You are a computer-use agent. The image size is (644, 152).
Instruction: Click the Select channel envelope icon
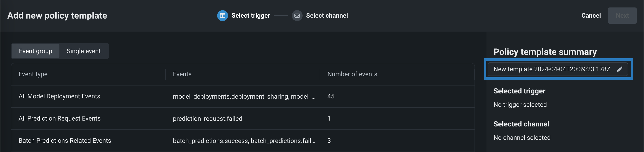[x=297, y=16]
